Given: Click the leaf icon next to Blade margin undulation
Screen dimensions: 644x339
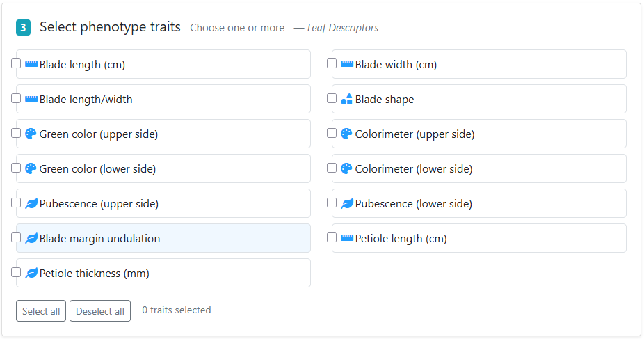Looking at the screenshot, I should (x=31, y=238).
